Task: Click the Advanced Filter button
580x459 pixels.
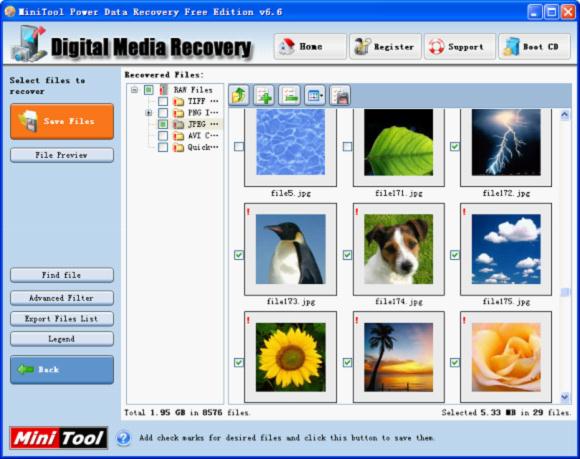Action: 62,298
